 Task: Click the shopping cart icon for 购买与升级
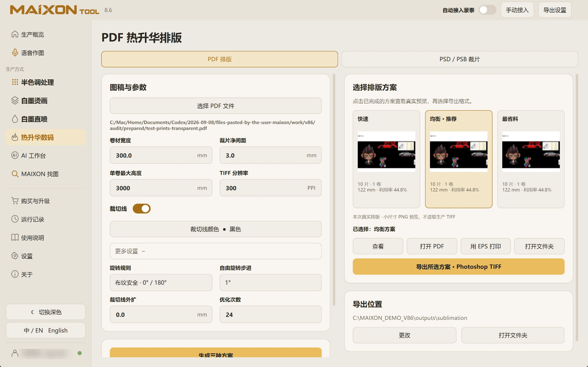click(x=15, y=201)
